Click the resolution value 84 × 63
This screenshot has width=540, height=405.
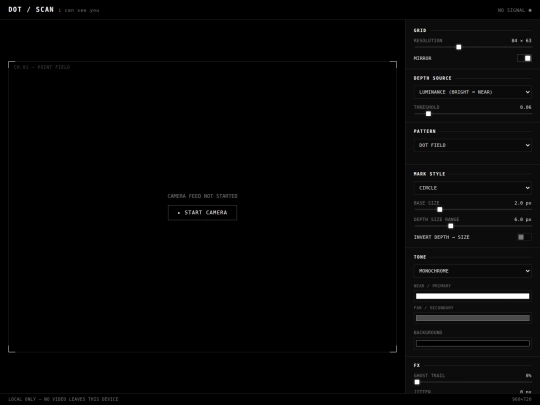[521, 41]
